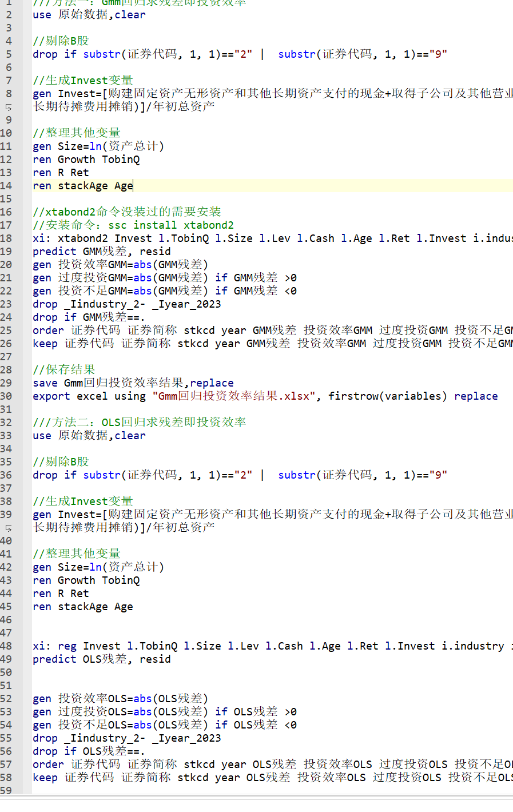
Task: Click 'gen 投资效率OLS=abs(OLS残差)' line
Action: (121, 699)
